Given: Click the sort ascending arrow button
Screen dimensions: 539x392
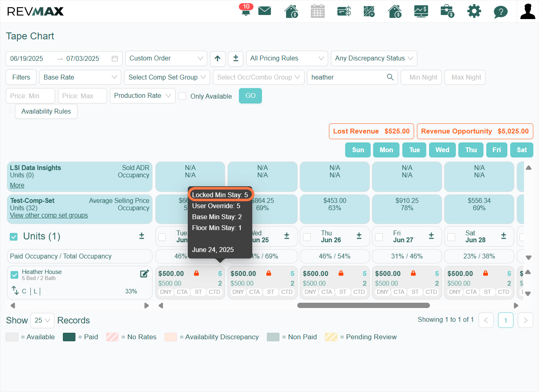Looking at the screenshot, I should (217, 58).
